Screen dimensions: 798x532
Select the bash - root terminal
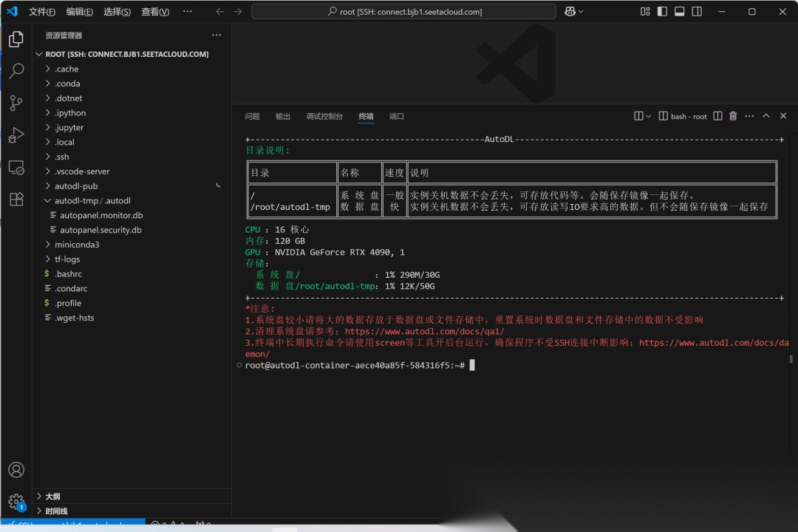pyautogui.click(x=683, y=116)
